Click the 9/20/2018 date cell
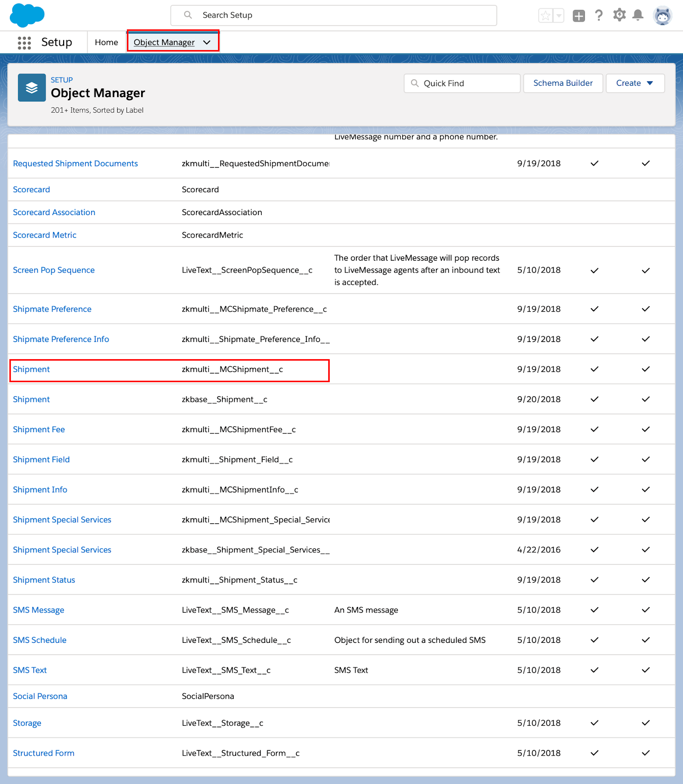This screenshot has height=784, width=683. coord(539,399)
